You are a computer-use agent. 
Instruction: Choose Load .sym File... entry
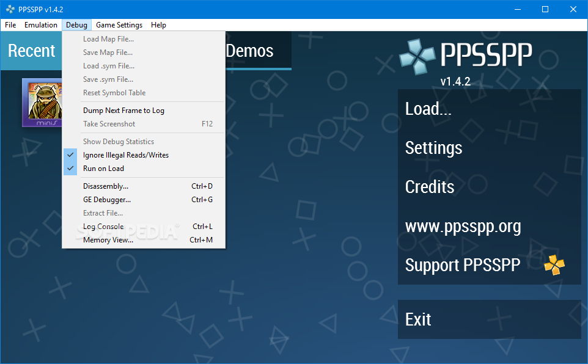144,66
